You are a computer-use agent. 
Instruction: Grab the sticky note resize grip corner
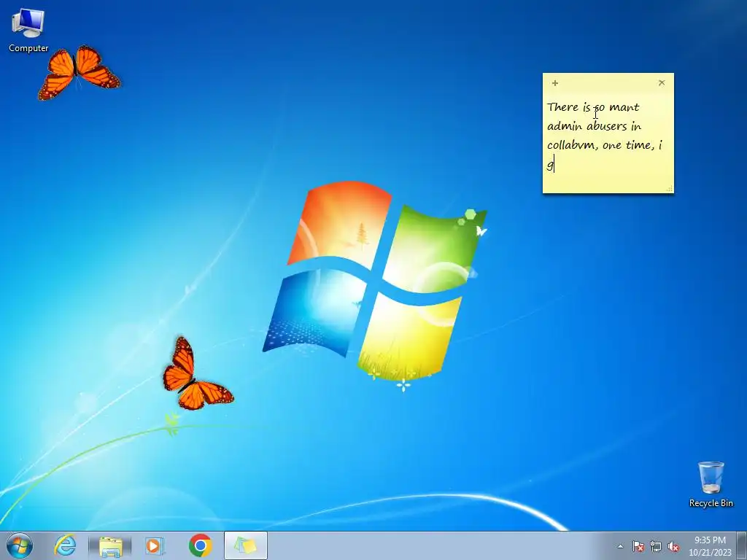pos(670,189)
